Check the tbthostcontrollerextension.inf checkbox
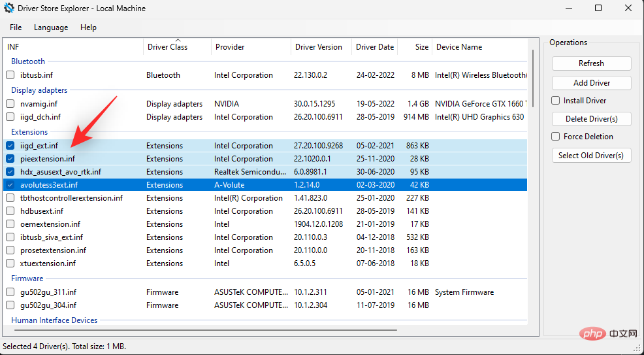 [x=10, y=198]
